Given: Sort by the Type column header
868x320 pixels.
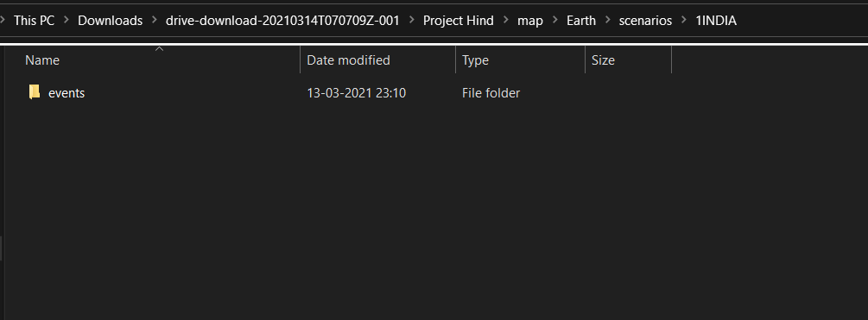Looking at the screenshot, I should (520, 60).
